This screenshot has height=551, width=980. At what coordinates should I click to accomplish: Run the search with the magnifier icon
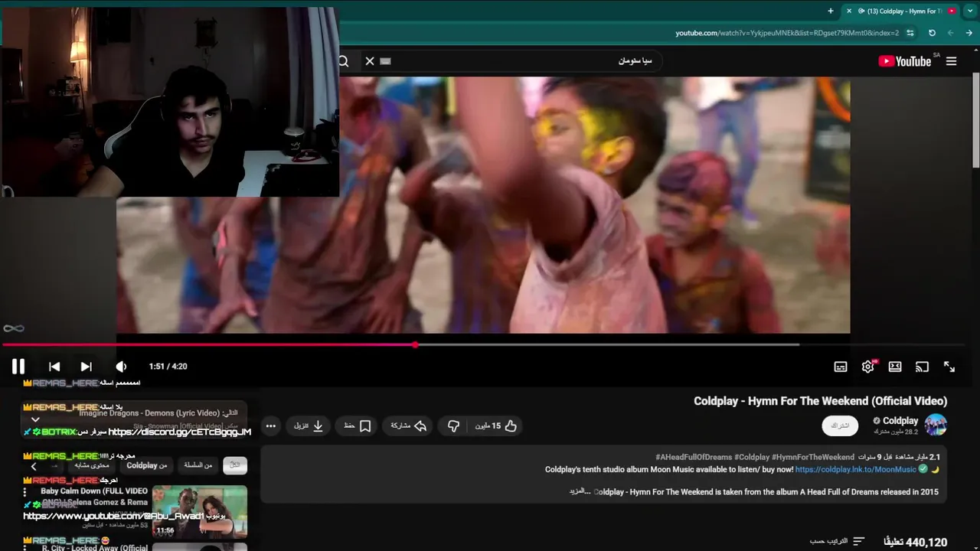[344, 61]
